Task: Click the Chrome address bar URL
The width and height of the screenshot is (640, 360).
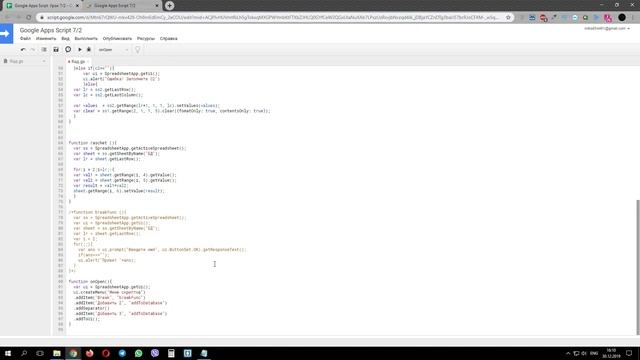Action: coord(273,18)
